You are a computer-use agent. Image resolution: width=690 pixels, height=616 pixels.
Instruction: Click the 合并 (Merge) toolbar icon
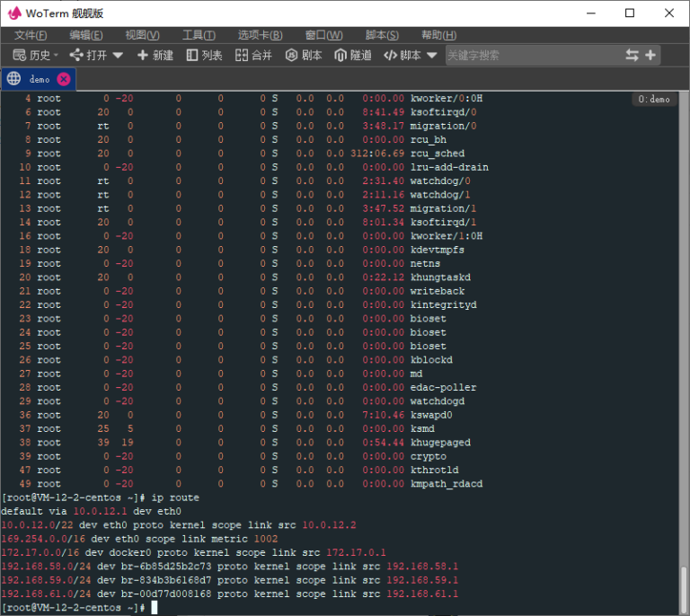[x=241, y=56]
